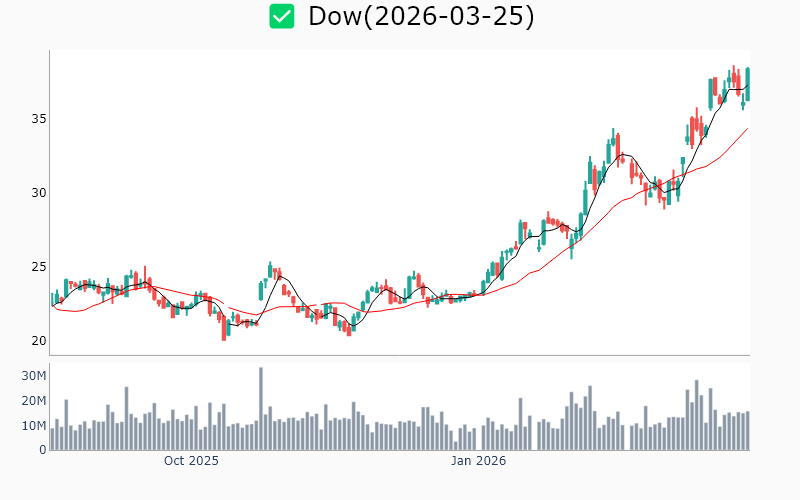800x500 pixels.
Task: Click the leftmost volume bar
Action: pos(52,439)
